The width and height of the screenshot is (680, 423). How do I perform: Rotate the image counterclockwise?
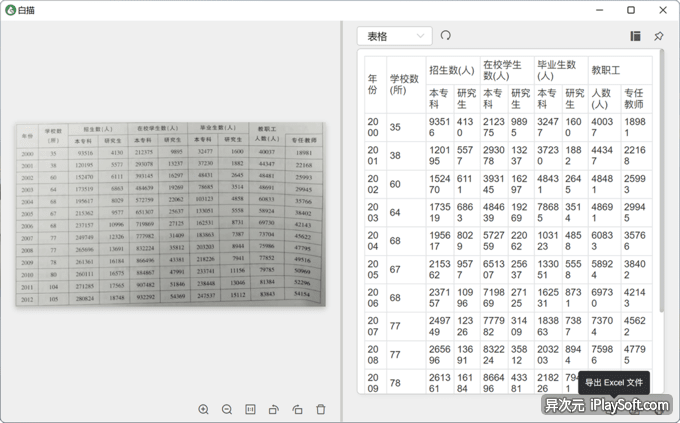pyautogui.click(x=274, y=410)
